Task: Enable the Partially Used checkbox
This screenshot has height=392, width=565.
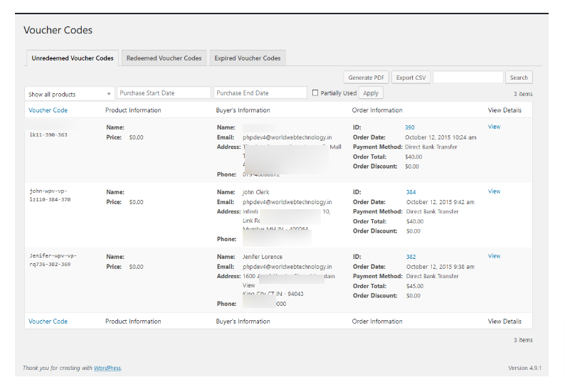Action: coord(315,93)
